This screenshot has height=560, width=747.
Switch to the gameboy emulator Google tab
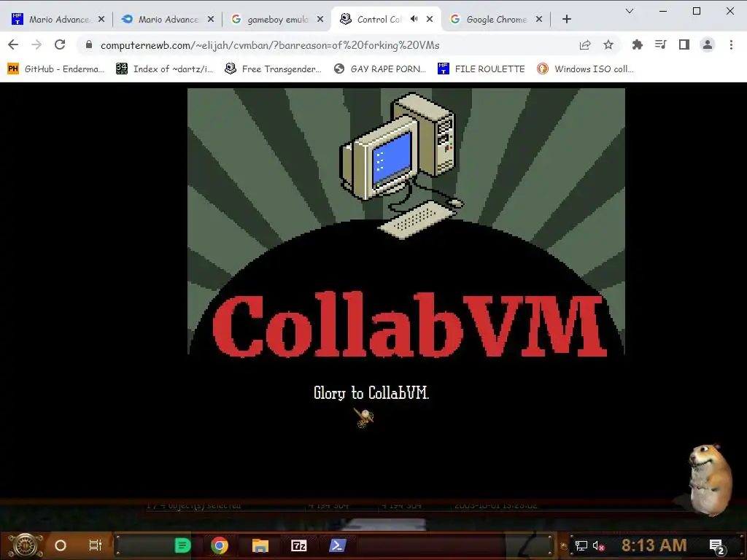click(x=277, y=19)
